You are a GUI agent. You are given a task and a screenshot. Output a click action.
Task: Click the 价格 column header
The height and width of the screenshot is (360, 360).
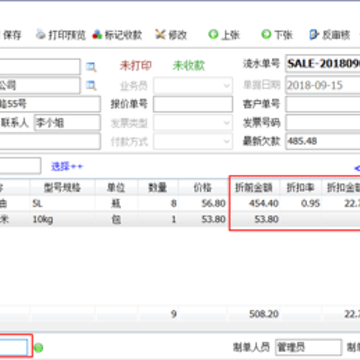[203, 188]
